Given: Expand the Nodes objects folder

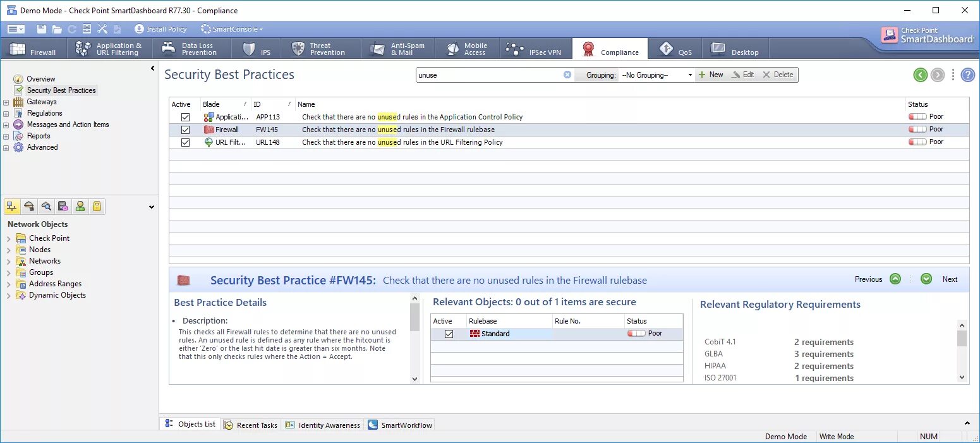Looking at the screenshot, I should 8,250.
